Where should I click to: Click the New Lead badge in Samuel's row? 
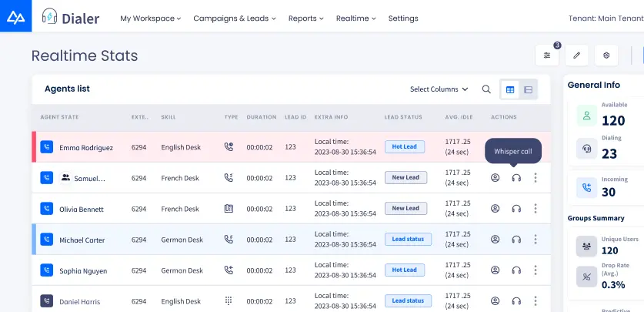405,178
